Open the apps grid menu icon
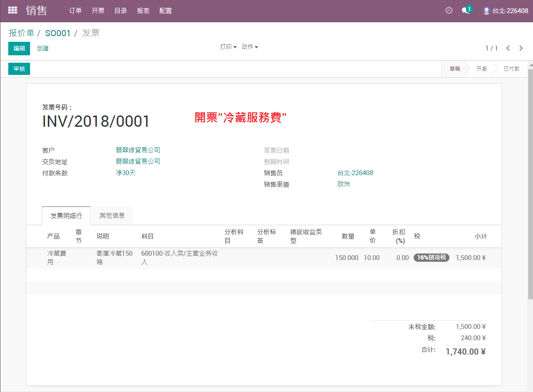 [13, 10]
